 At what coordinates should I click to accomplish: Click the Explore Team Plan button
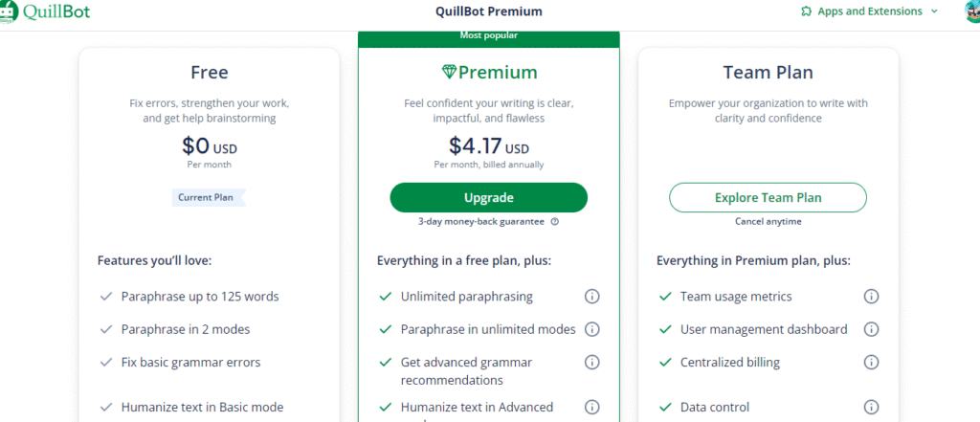click(768, 198)
